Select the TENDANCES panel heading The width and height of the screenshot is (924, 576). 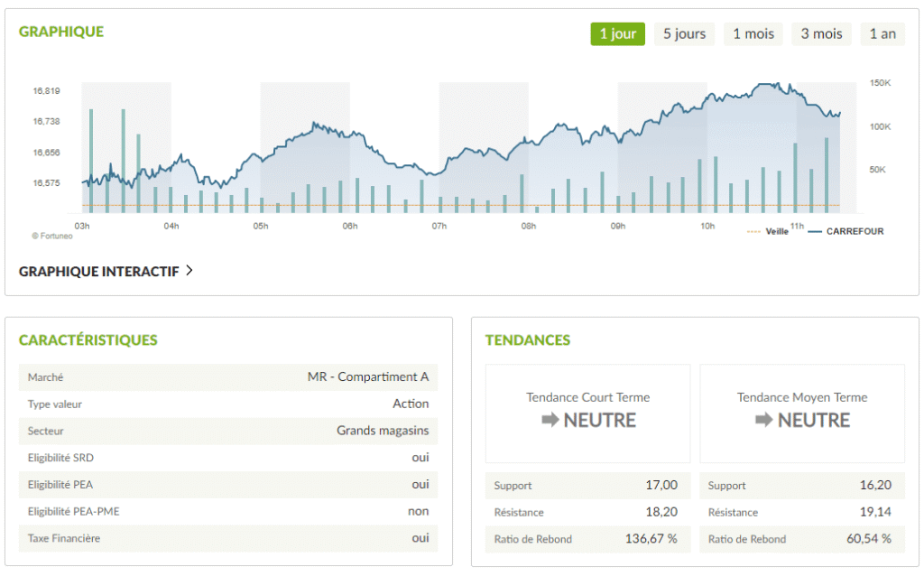click(x=528, y=340)
